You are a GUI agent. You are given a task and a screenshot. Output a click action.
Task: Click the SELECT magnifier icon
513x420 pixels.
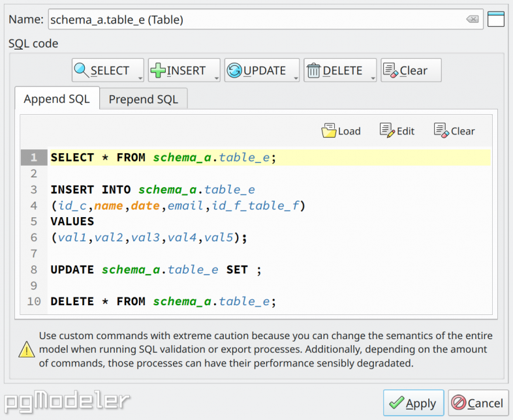tap(82, 70)
